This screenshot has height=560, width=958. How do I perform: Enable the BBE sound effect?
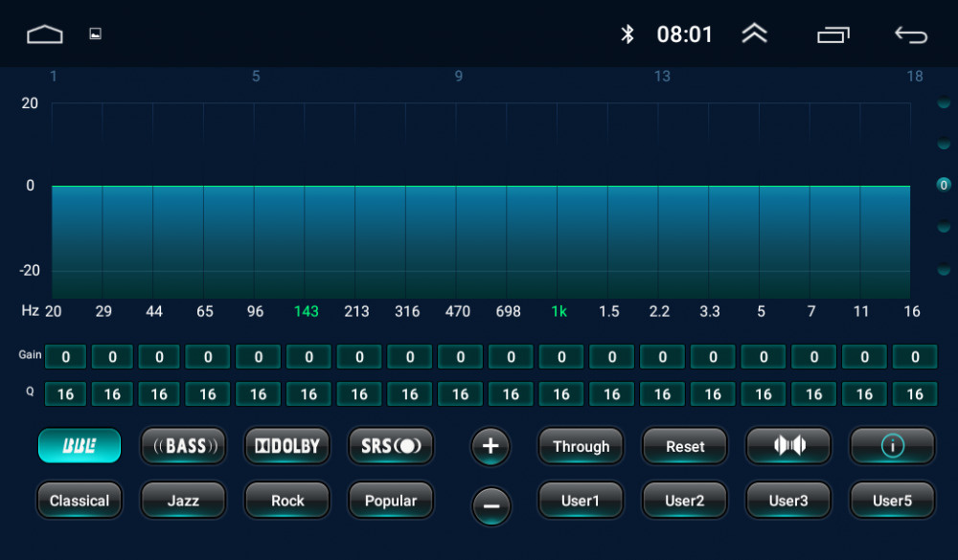coord(80,446)
